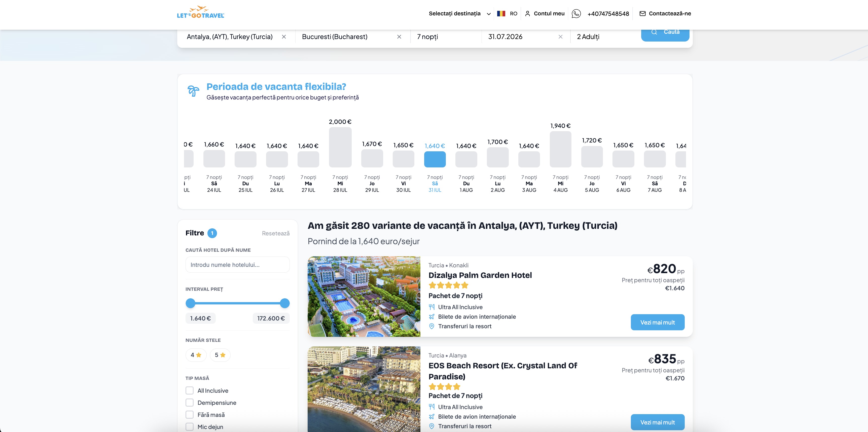The image size is (868, 432).
Task: Select the 24 IUL price bar
Action: [214, 158]
